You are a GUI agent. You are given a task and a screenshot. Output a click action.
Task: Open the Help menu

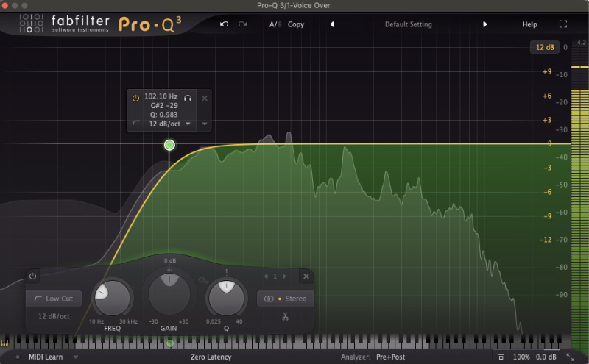529,24
